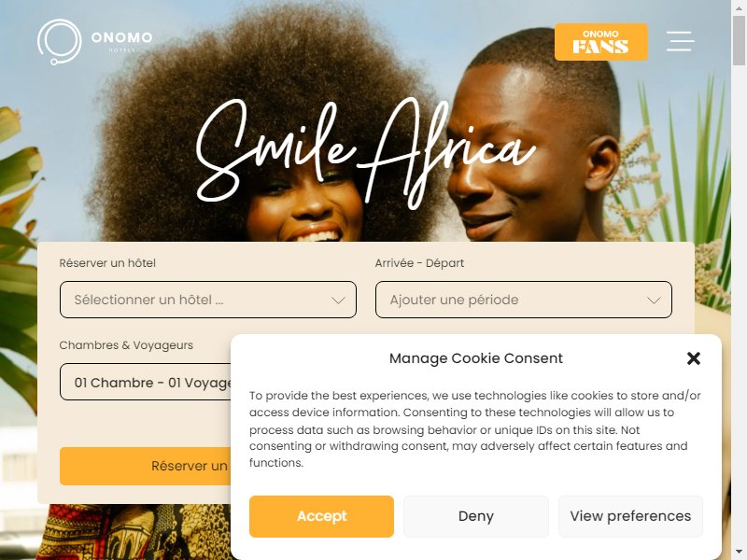Close the cookie consent dialog
The width and height of the screenshot is (747, 560).
pos(694,358)
